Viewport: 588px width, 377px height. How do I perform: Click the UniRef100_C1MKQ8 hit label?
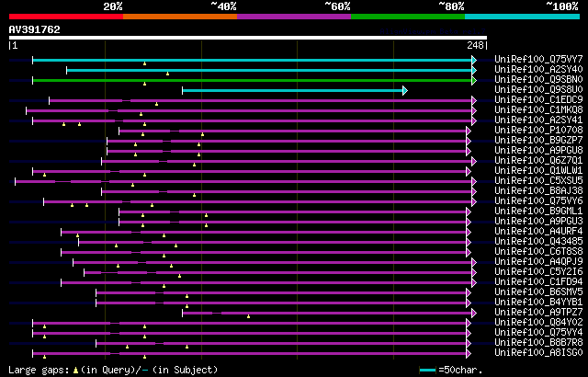pos(538,110)
